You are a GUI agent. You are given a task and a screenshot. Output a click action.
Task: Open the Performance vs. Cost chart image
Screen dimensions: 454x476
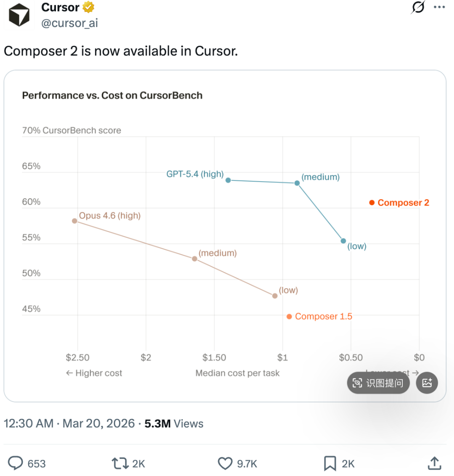pyautogui.click(x=225, y=235)
